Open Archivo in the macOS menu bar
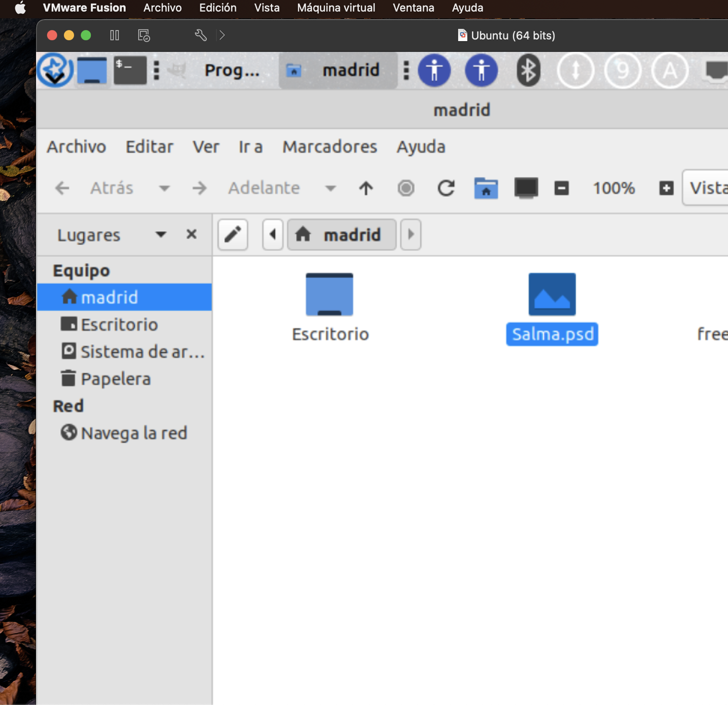The height and width of the screenshot is (705, 728). [x=162, y=8]
